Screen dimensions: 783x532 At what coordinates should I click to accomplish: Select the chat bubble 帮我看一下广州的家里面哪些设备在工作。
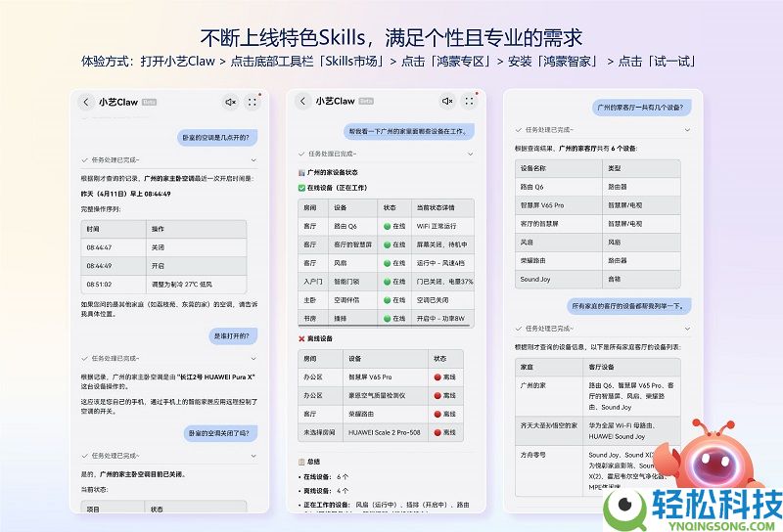click(x=408, y=132)
